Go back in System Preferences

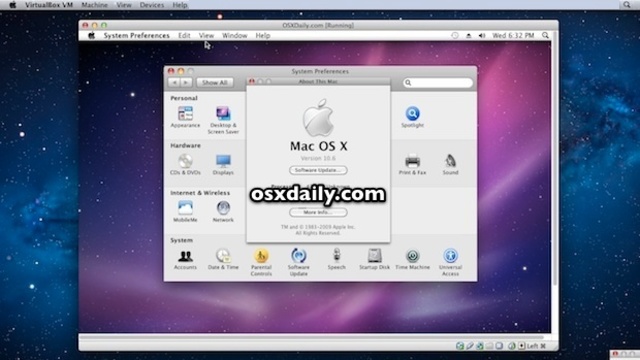coord(174,82)
